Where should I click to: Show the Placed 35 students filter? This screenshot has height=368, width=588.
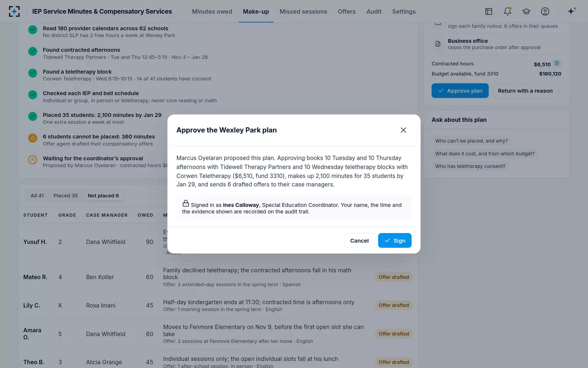[66, 195]
